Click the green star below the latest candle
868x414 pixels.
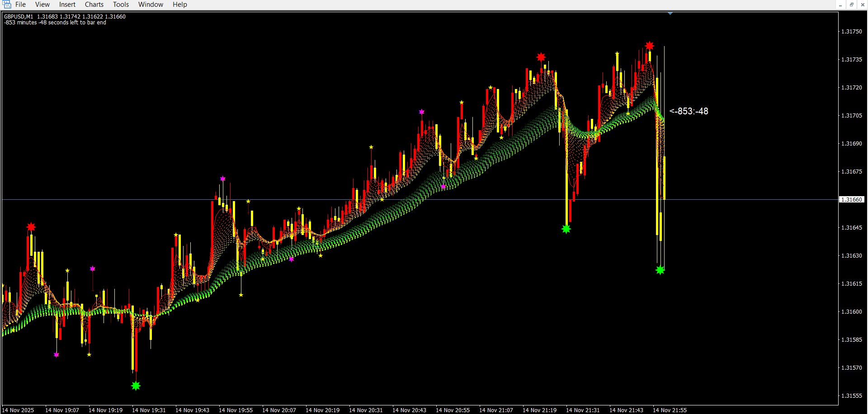[x=660, y=270]
